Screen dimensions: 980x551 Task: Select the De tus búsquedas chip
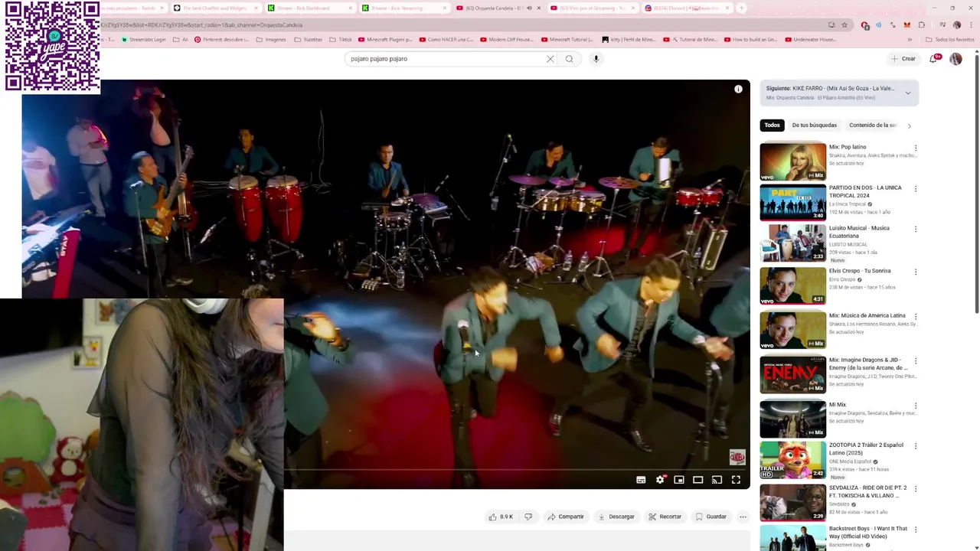coord(814,126)
